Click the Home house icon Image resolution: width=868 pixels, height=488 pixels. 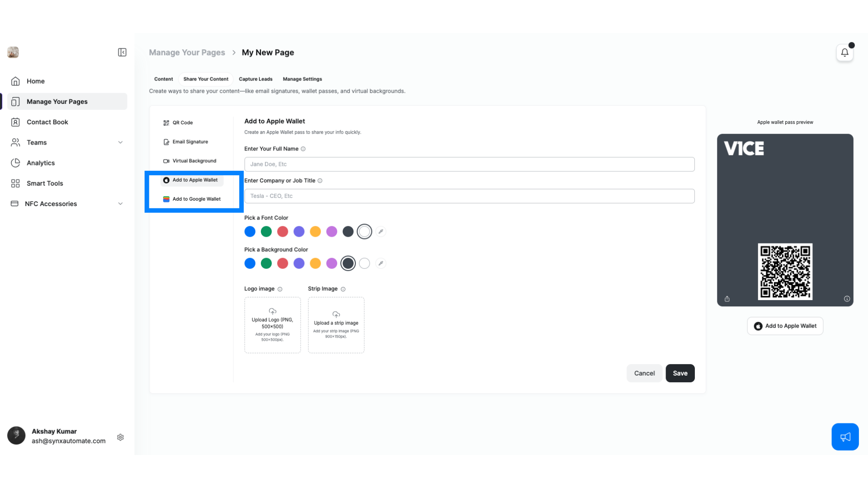(15, 81)
